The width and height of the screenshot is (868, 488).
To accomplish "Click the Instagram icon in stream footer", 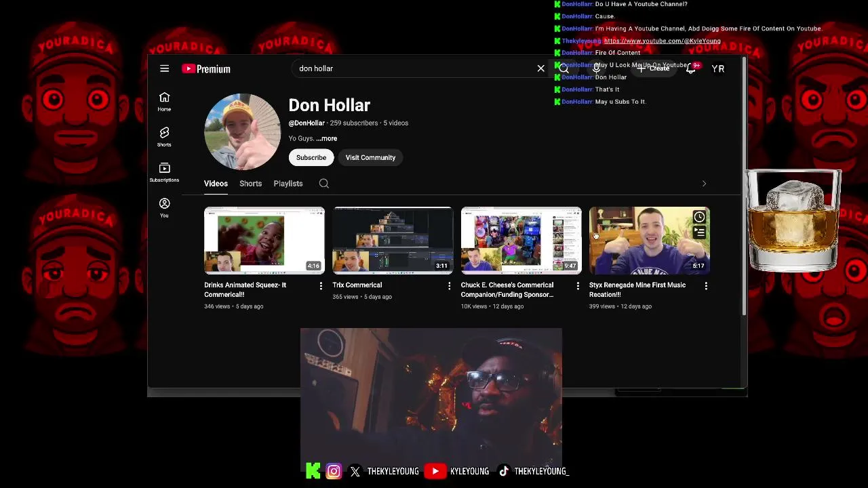I will [334, 471].
